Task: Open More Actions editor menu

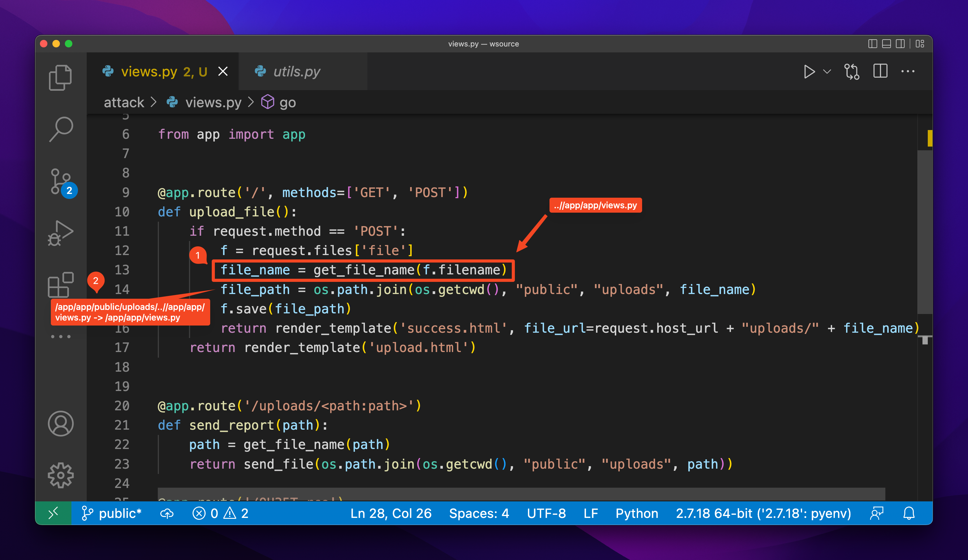Action: [908, 71]
